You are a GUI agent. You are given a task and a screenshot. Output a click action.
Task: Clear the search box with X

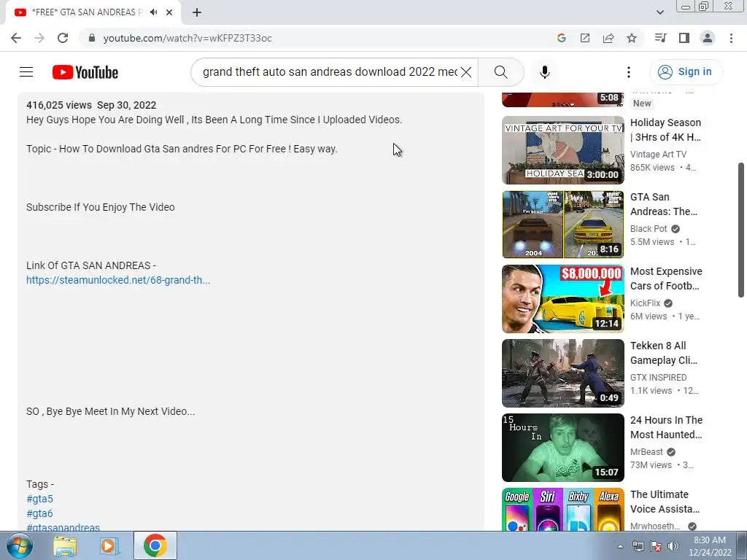pyautogui.click(x=466, y=72)
